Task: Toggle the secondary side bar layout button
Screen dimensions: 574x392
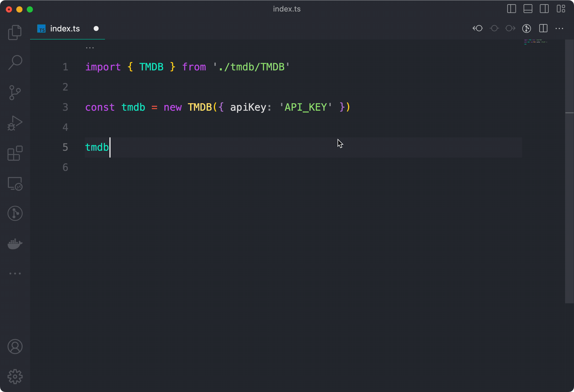Action: pyautogui.click(x=544, y=9)
